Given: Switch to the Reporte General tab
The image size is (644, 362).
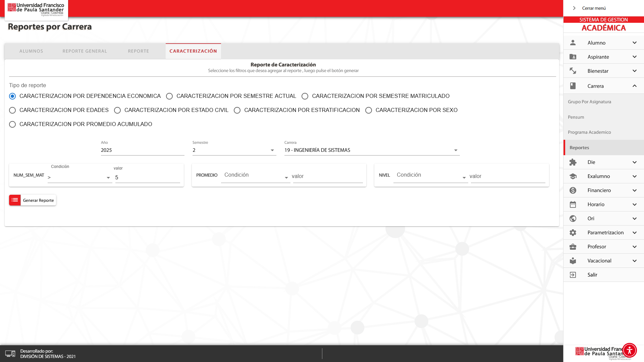Looking at the screenshot, I should coord(85,51).
